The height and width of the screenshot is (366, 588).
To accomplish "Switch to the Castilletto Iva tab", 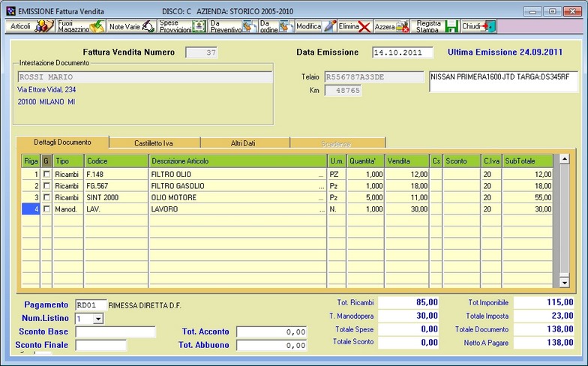I will tap(154, 143).
